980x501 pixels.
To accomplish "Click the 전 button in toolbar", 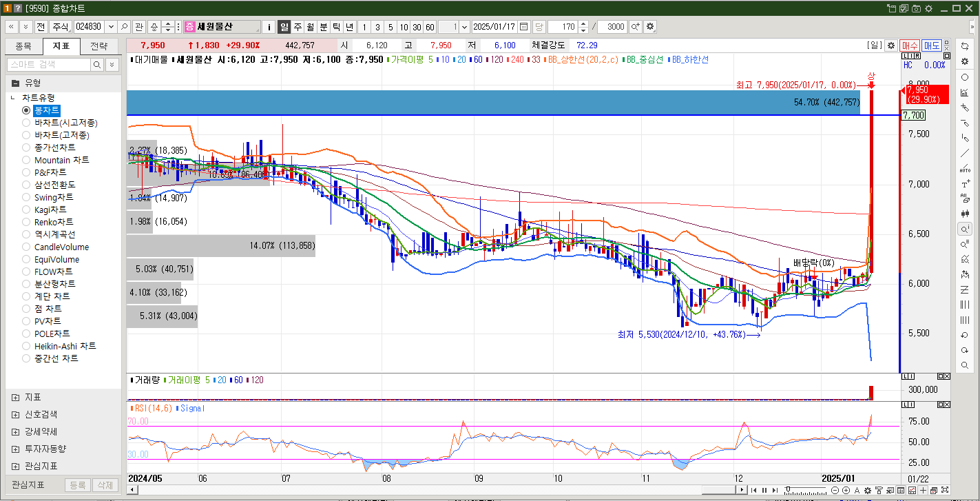I will click(41, 27).
